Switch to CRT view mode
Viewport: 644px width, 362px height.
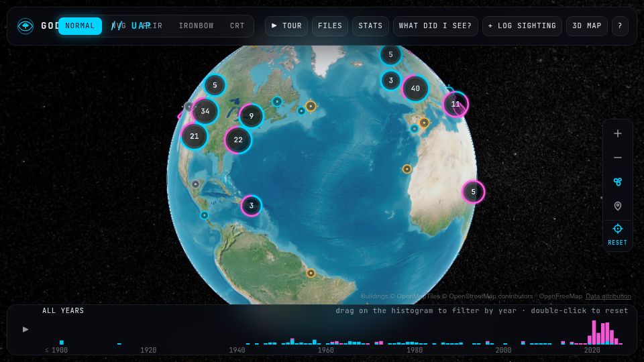(237, 26)
